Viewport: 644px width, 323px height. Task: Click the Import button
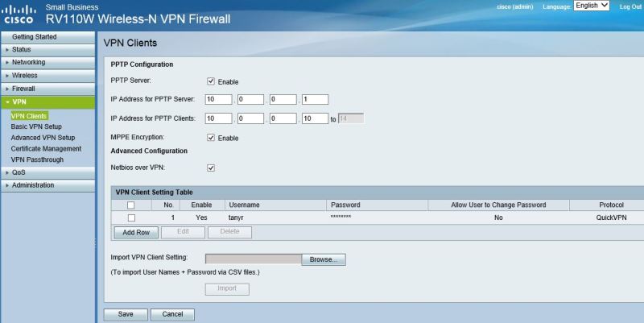[x=227, y=289]
